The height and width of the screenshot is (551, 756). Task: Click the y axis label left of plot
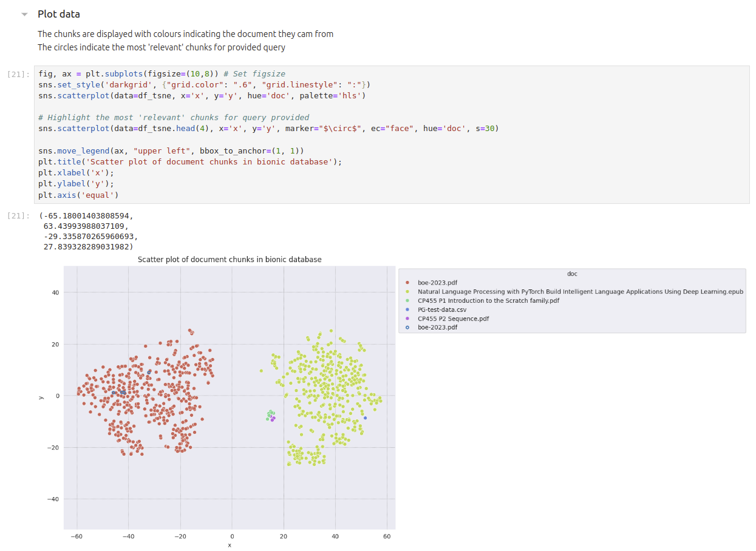pyautogui.click(x=41, y=397)
